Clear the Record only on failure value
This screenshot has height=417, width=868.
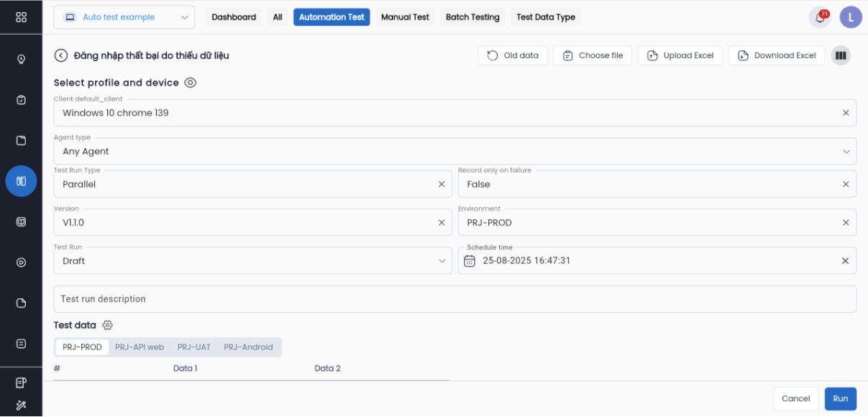[846, 184]
